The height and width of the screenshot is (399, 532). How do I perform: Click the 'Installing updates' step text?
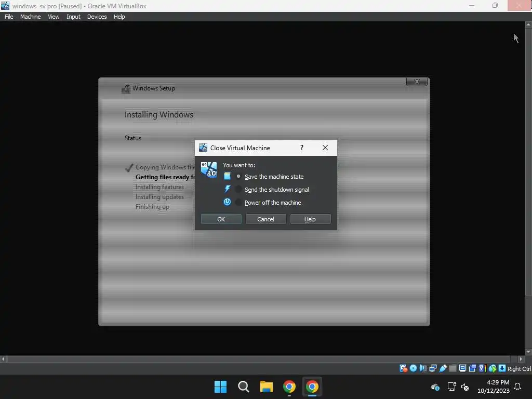(159, 197)
